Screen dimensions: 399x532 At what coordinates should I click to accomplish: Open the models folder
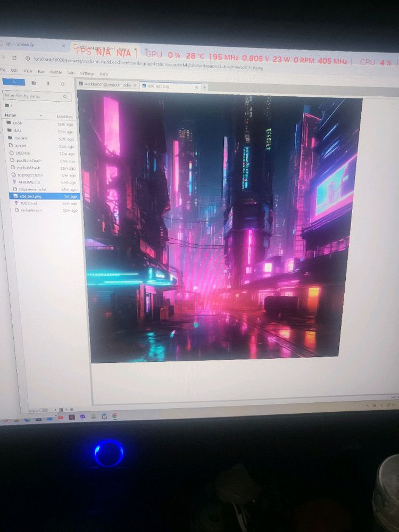tap(20, 138)
